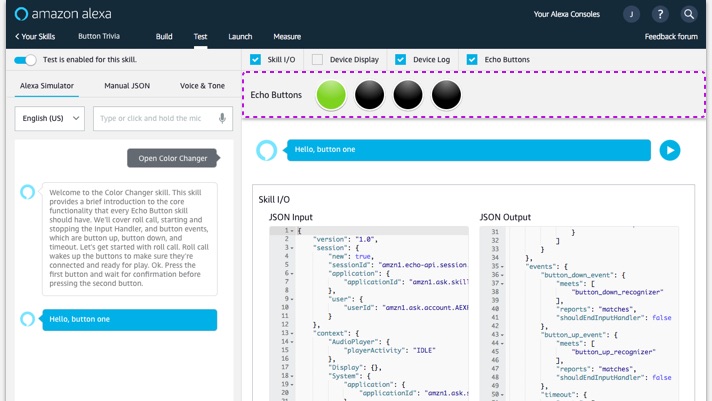Click the Skill I/O panel heading
Image resolution: width=712 pixels, height=401 pixels.
274,199
